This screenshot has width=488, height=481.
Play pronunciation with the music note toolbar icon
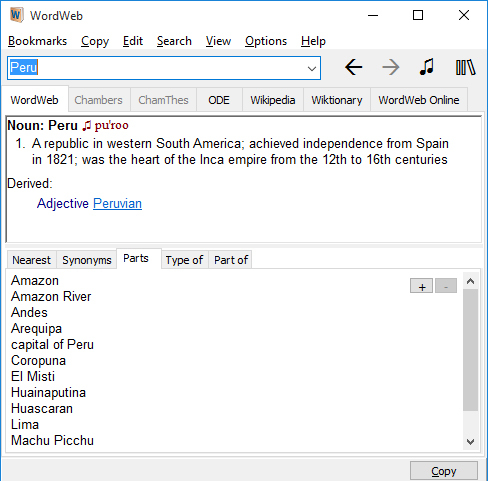coord(427,67)
